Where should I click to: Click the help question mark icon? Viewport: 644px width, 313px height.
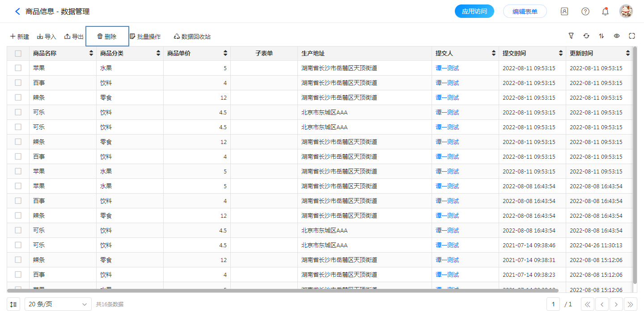[585, 12]
